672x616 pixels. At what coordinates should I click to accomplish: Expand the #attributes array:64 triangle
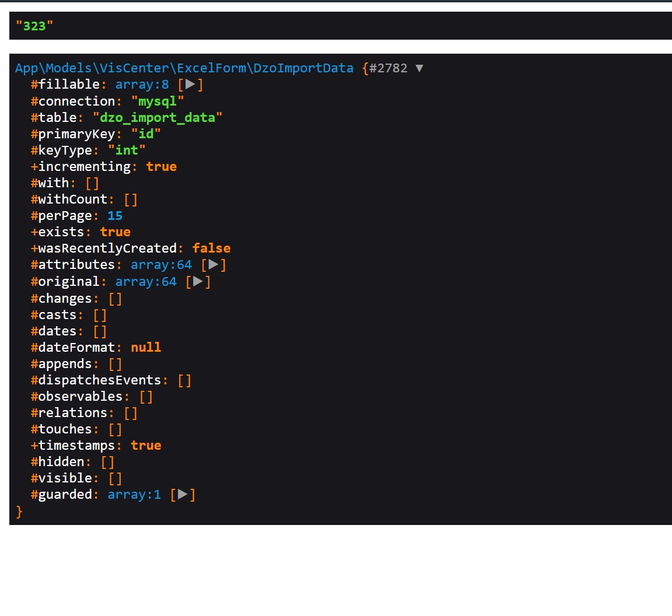pos(213,264)
